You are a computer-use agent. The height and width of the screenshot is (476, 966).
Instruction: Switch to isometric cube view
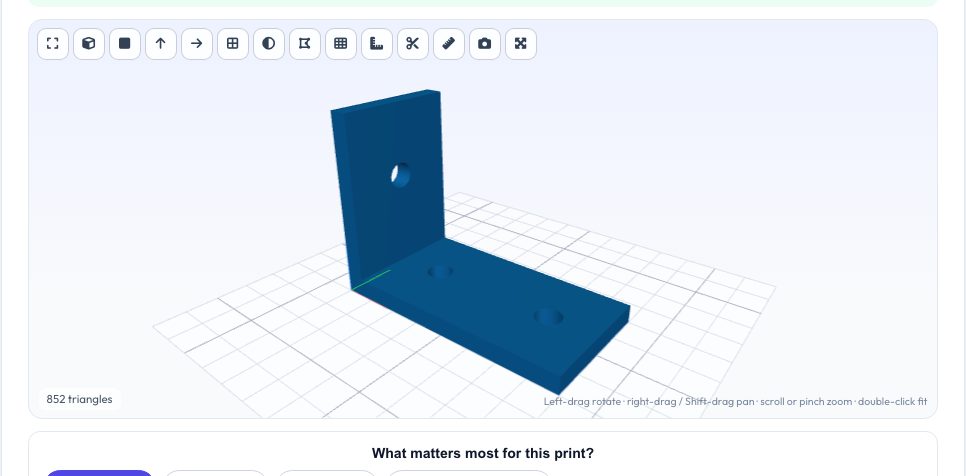pos(89,44)
